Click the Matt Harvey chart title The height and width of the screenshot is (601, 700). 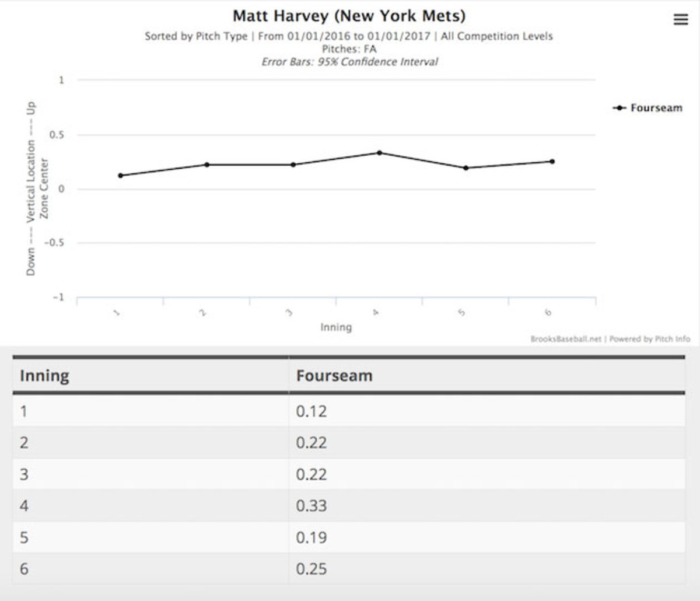349,16
